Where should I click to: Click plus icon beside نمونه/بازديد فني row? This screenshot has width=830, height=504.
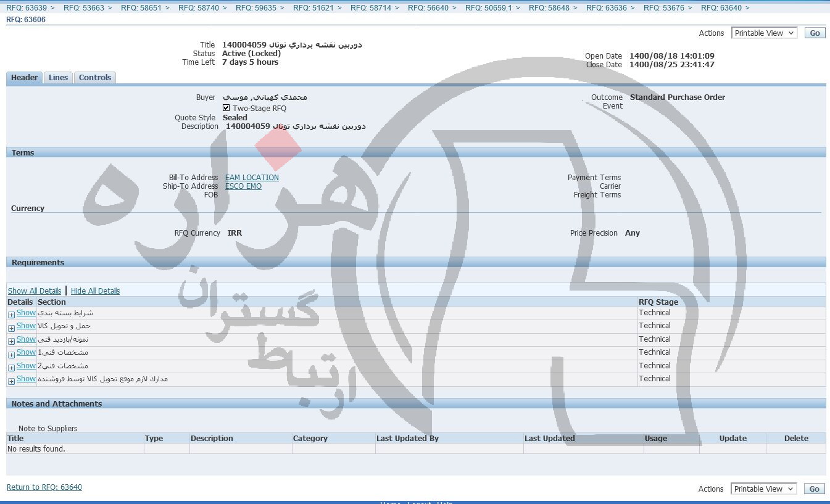pyautogui.click(x=11, y=341)
